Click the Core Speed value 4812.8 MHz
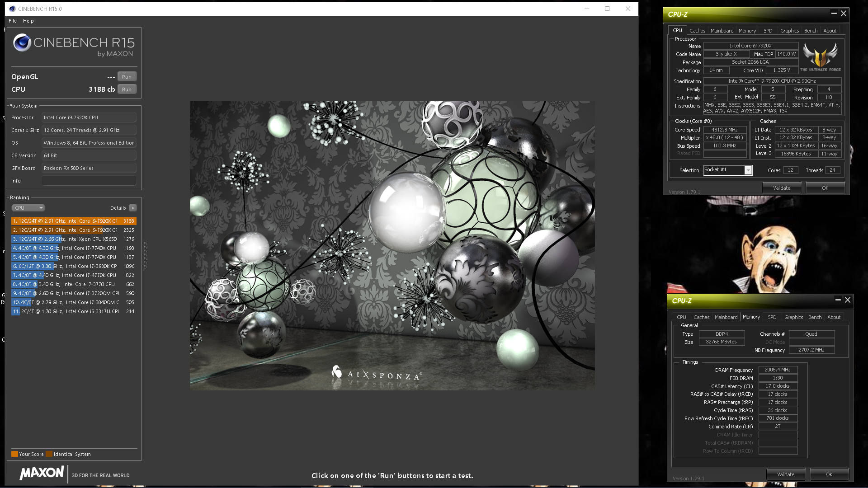 tap(725, 130)
